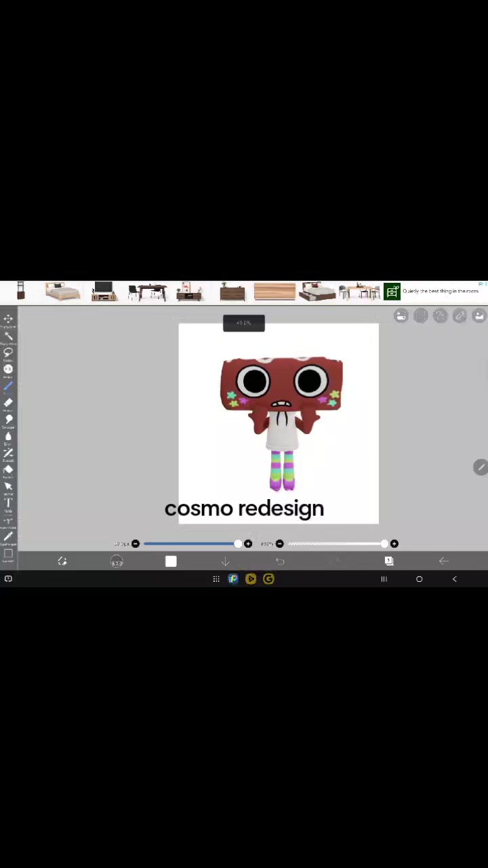
Task: Tap the wooden panel thumbnail in ad
Action: (274, 292)
